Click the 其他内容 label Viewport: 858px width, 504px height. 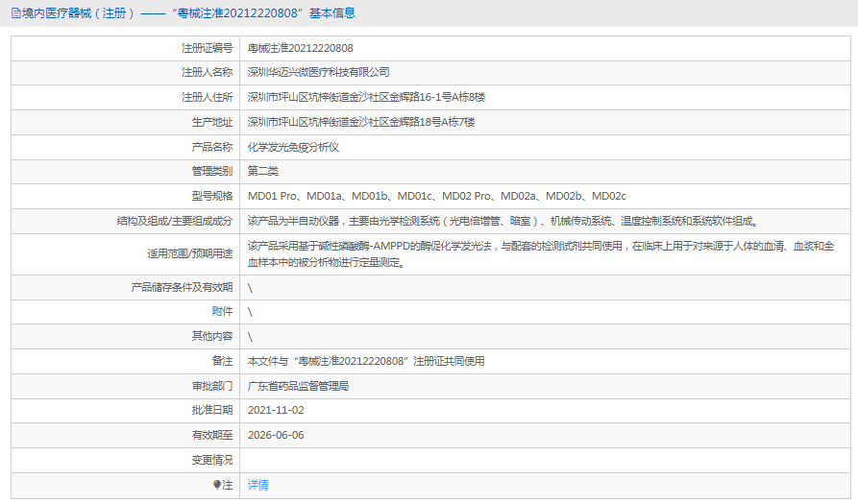211,336
